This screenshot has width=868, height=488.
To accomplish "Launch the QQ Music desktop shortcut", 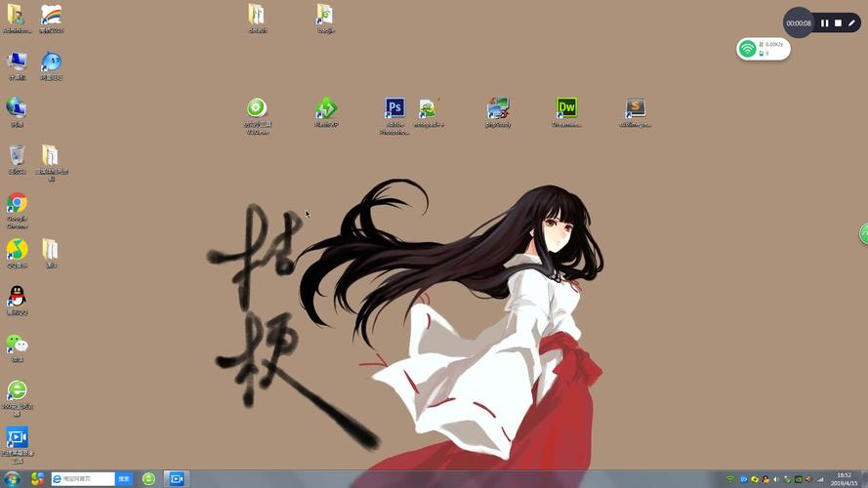I will (18, 253).
